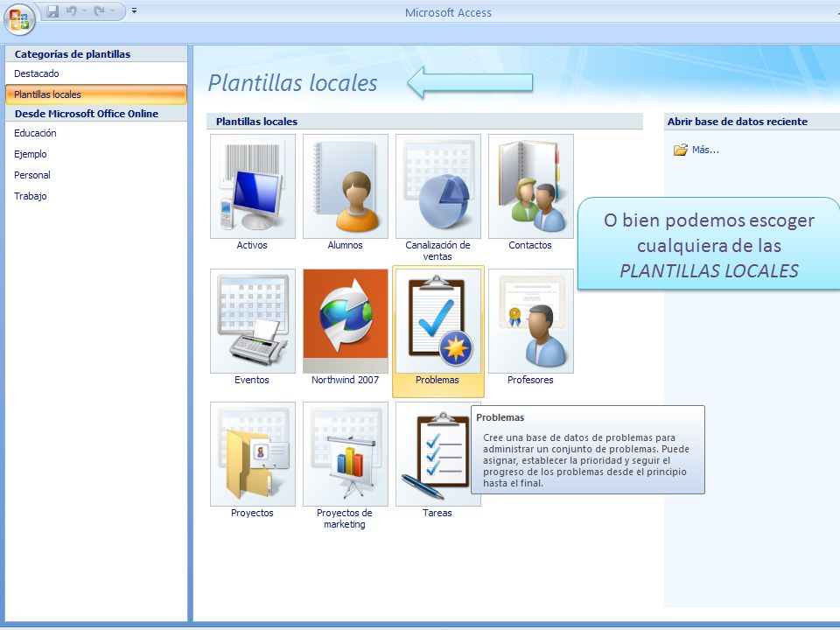This screenshot has width=840, height=630.
Task: Open Ejemplo templates category
Action: click(96, 154)
